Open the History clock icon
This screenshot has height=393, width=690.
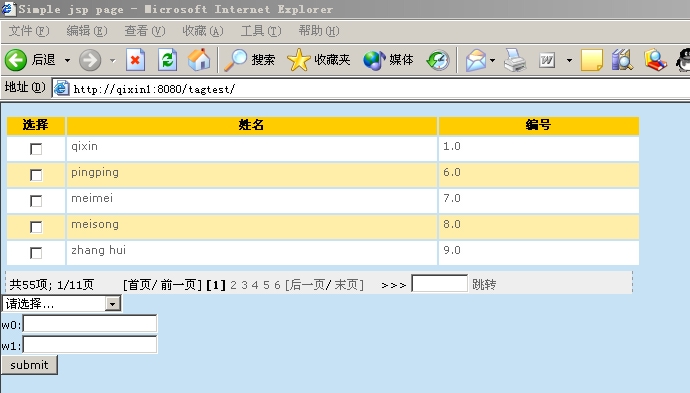coord(438,60)
